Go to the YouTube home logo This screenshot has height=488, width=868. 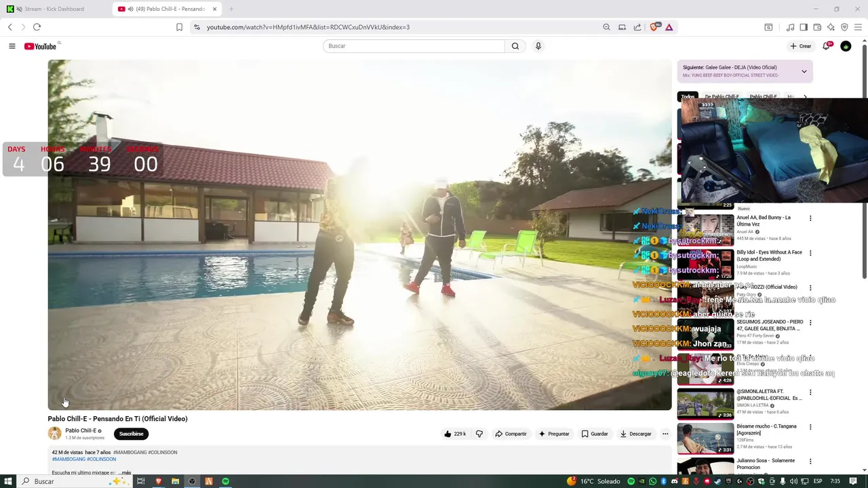coord(41,46)
